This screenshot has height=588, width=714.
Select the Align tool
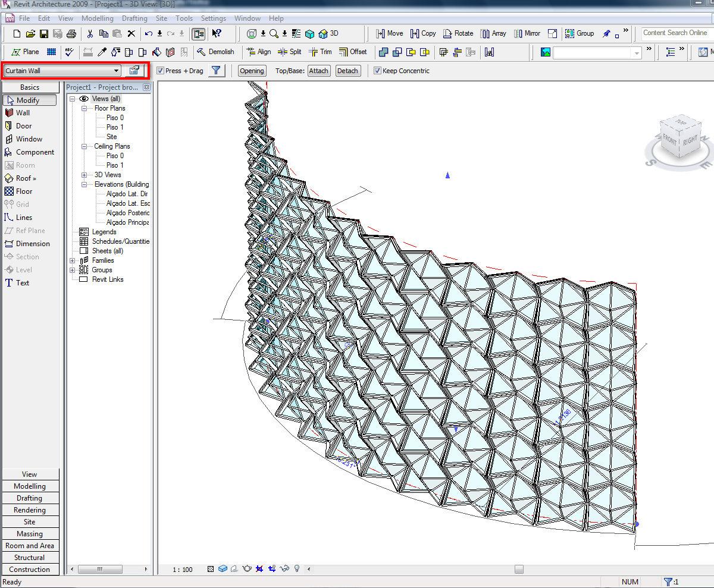pos(258,52)
